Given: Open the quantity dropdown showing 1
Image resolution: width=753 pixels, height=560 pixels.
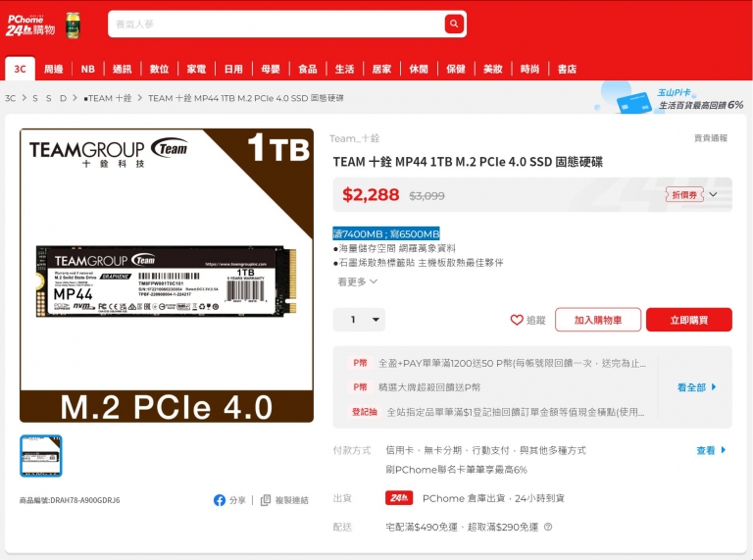Looking at the screenshot, I should [x=359, y=320].
